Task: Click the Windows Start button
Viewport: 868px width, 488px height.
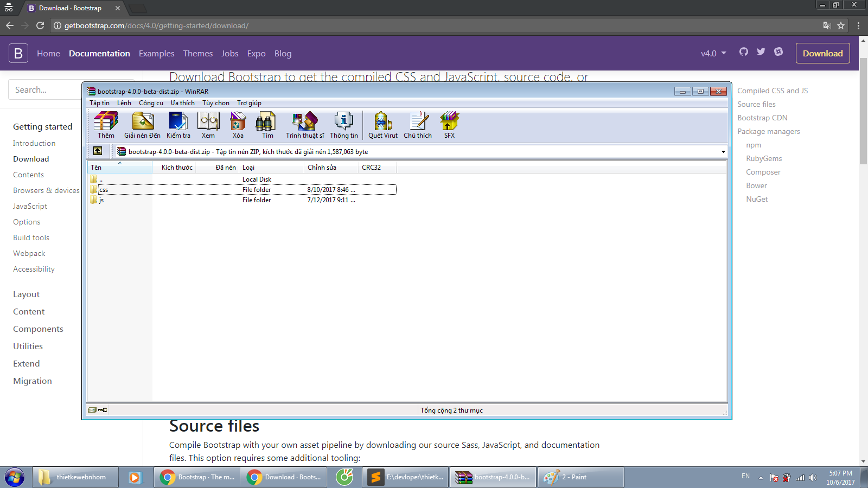Action: pyautogui.click(x=15, y=478)
